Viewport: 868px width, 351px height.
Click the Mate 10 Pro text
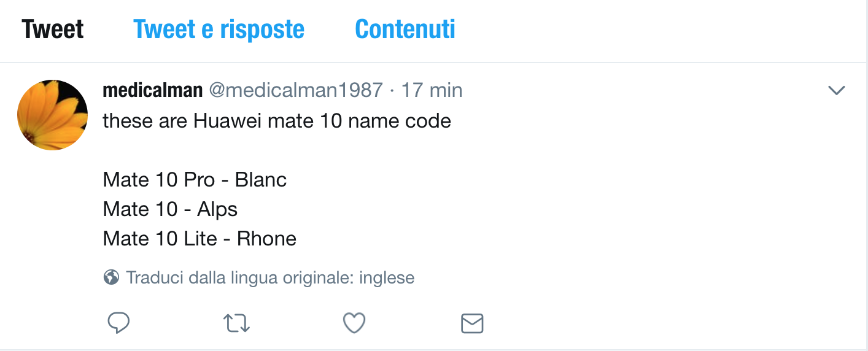[x=159, y=180]
